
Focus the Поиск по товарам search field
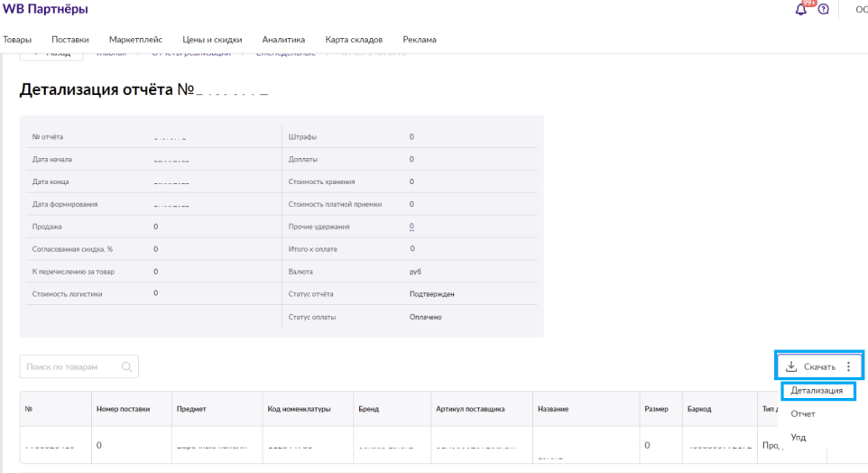point(70,366)
